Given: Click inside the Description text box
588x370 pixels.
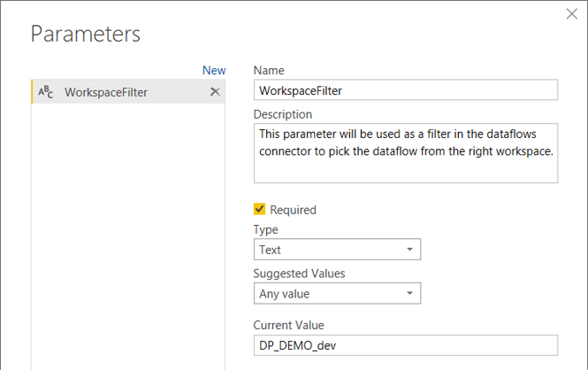Looking at the screenshot, I should click(406, 153).
